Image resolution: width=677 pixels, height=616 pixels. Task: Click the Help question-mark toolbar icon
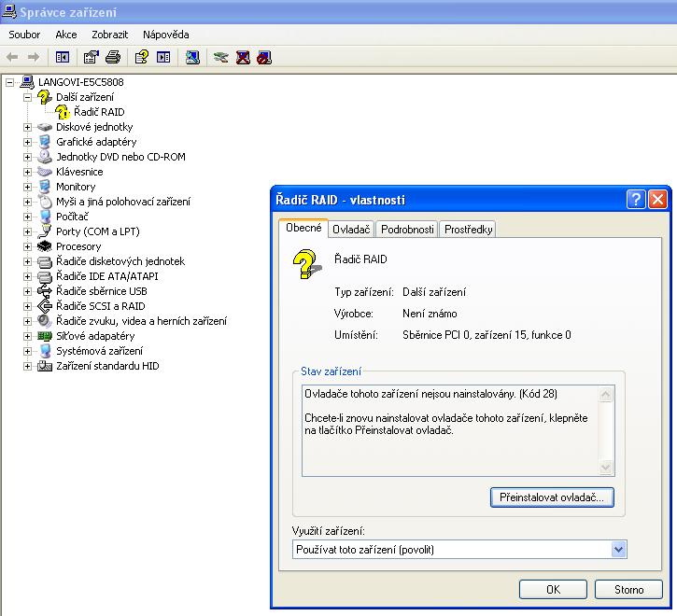[x=142, y=57]
